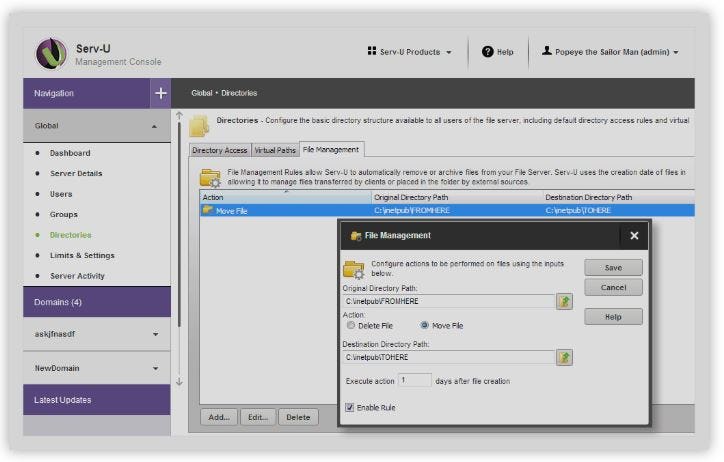This screenshot has height=462, width=724.
Task: Click the user profile icon for Popeye
Action: (547, 51)
